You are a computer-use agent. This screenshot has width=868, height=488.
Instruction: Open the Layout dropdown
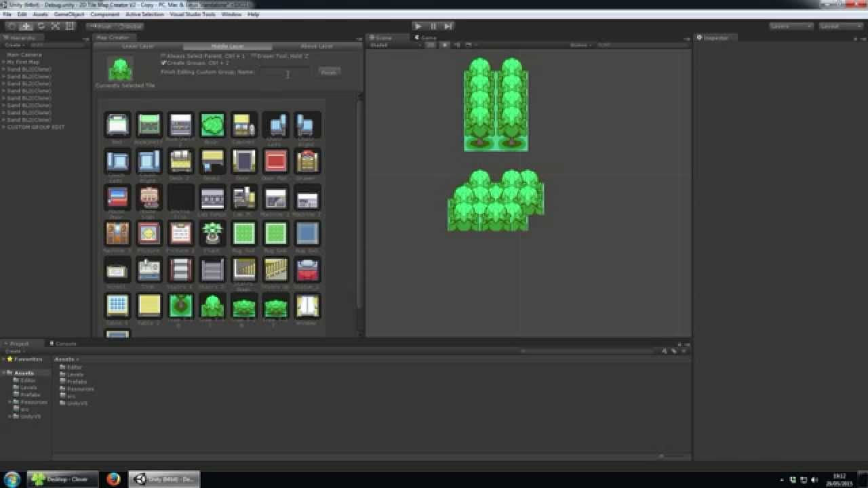tap(841, 26)
